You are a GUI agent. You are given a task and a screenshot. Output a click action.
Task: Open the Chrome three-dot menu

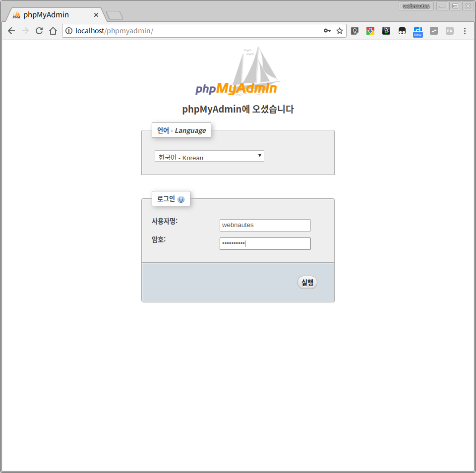click(x=465, y=31)
